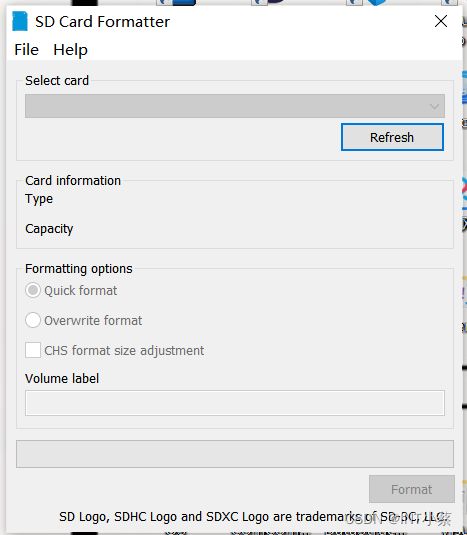Click the chevron arrow on card selector
Image resolution: width=467 pixels, height=535 pixels.
tap(434, 106)
